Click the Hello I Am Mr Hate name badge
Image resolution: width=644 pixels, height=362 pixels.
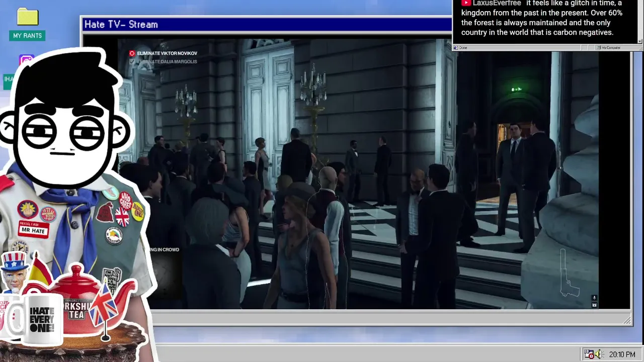(33, 228)
